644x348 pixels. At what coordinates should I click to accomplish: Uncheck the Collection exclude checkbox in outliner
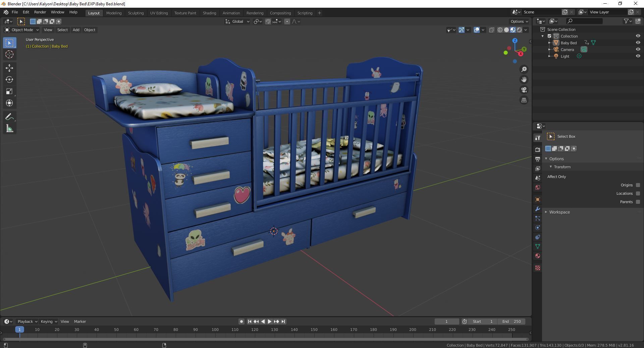click(x=549, y=36)
